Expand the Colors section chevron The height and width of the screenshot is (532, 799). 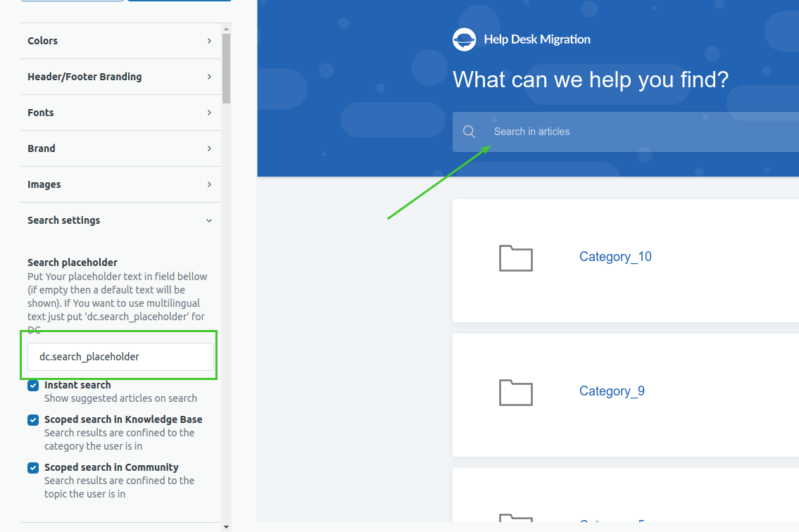[x=209, y=41]
